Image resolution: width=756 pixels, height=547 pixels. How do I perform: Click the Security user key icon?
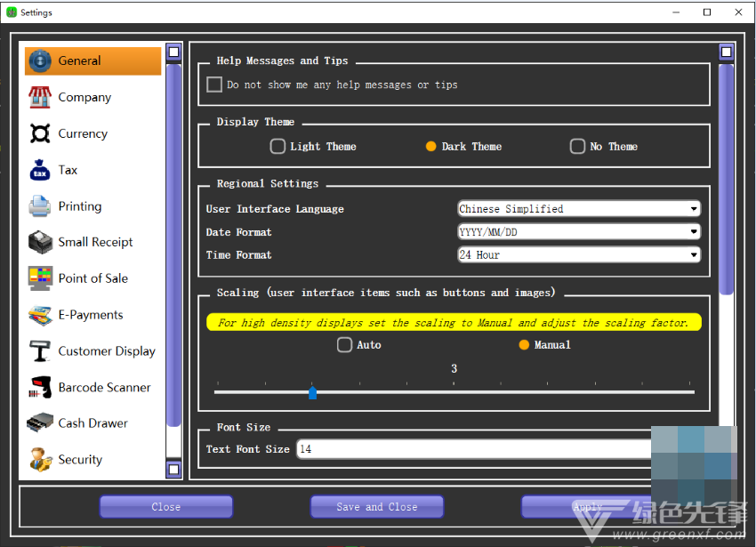coord(40,460)
